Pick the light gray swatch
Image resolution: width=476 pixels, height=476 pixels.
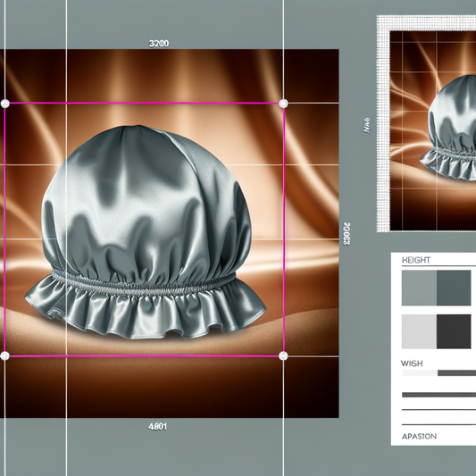[419, 331]
